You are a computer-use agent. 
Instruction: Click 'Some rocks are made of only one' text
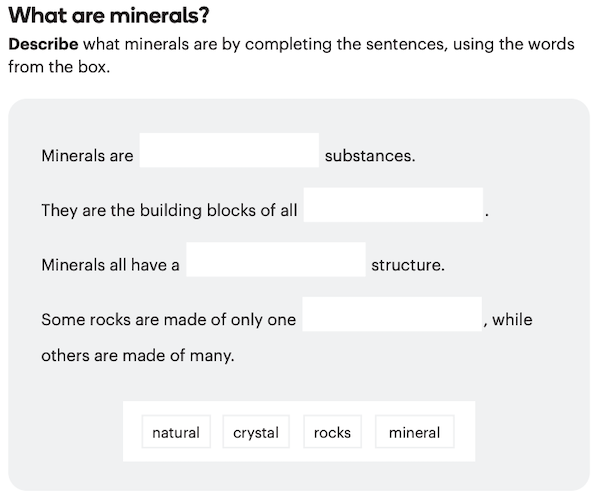(x=168, y=320)
